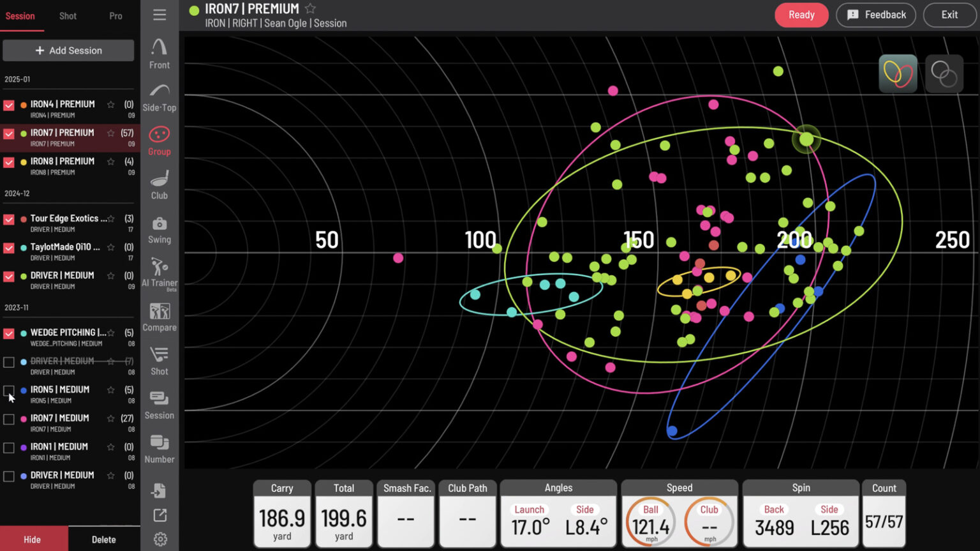Open the export file icon

159,490
